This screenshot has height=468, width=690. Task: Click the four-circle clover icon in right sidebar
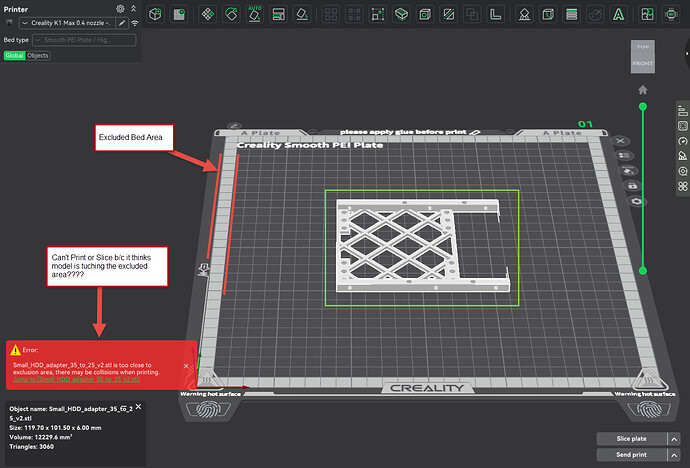(683, 186)
